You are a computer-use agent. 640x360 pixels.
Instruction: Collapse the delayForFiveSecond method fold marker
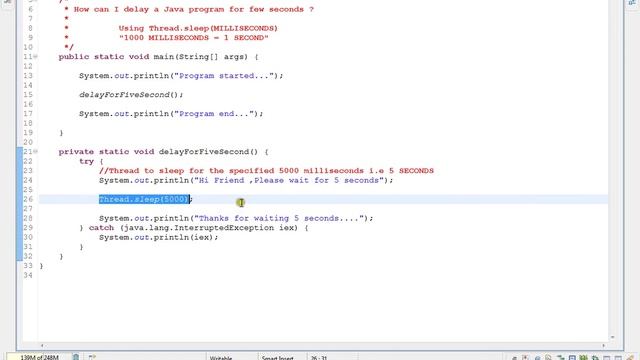36,152
